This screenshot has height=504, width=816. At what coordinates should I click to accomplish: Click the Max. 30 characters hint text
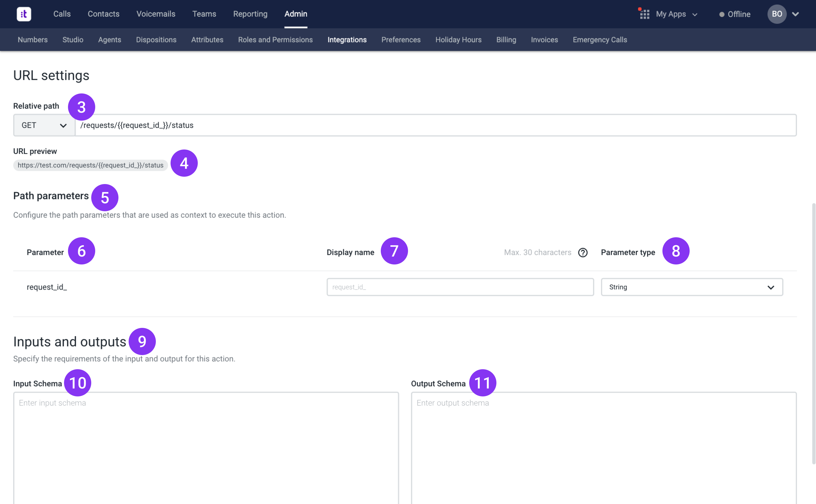[537, 253]
